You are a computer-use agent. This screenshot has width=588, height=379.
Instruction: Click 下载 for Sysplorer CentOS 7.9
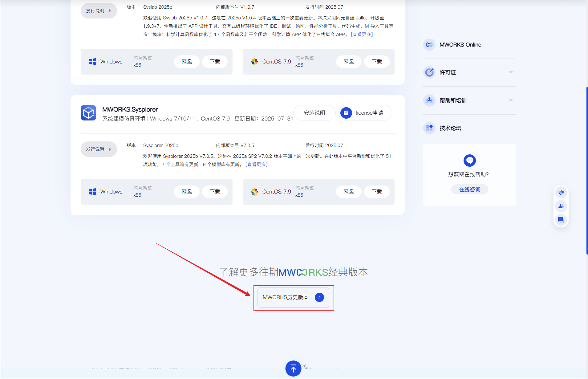click(x=377, y=192)
